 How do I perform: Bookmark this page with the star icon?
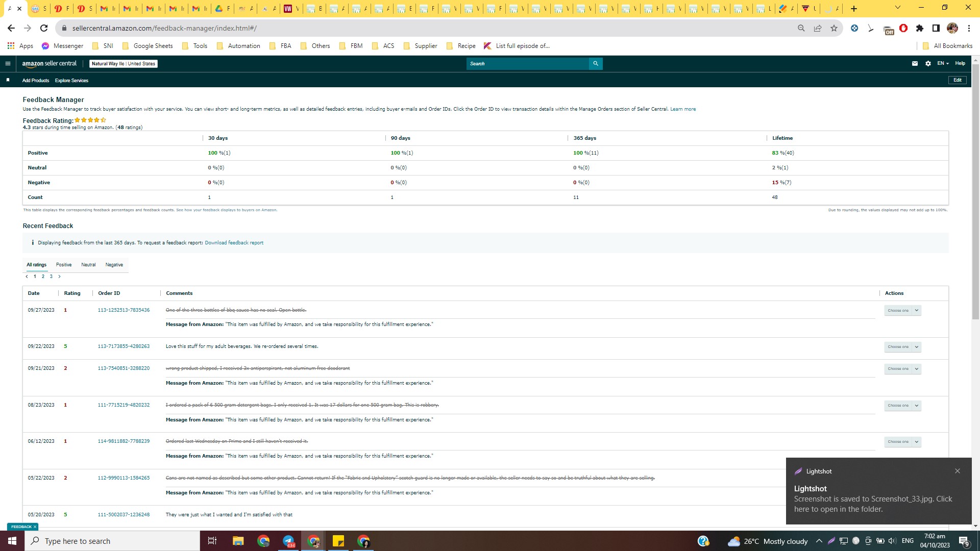point(834,28)
